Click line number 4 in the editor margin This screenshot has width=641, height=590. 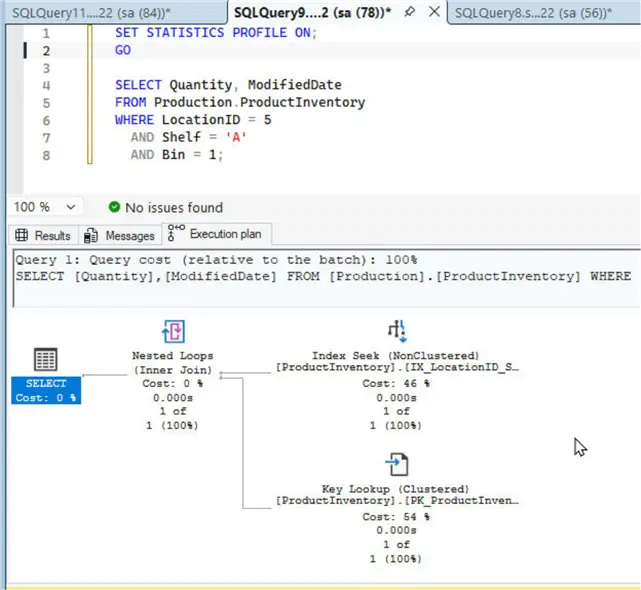(46, 85)
